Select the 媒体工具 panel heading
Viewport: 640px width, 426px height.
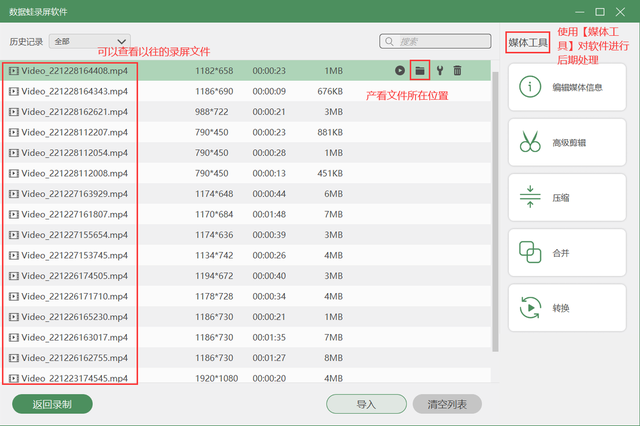pos(528,42)
